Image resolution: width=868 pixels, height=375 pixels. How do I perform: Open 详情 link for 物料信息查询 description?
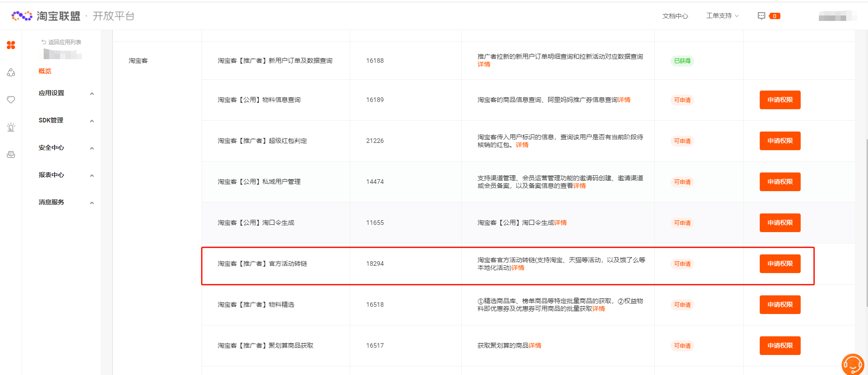[x=624, y=100]
